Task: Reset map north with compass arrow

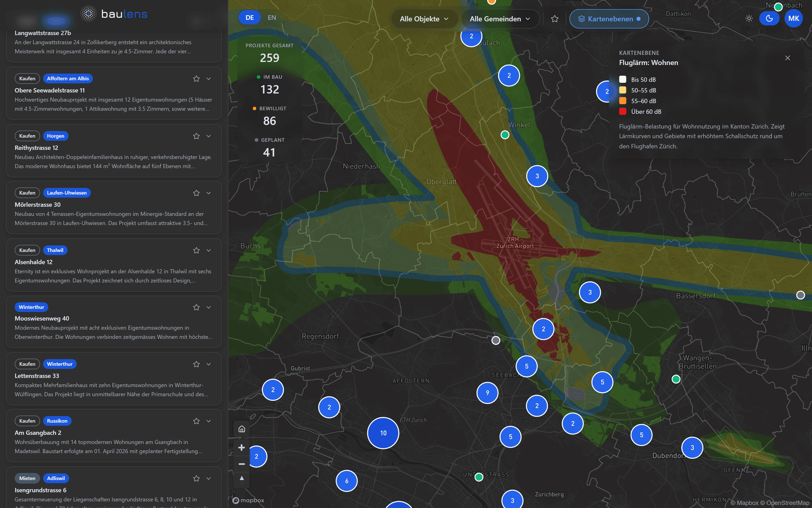Action: [242, 478]
